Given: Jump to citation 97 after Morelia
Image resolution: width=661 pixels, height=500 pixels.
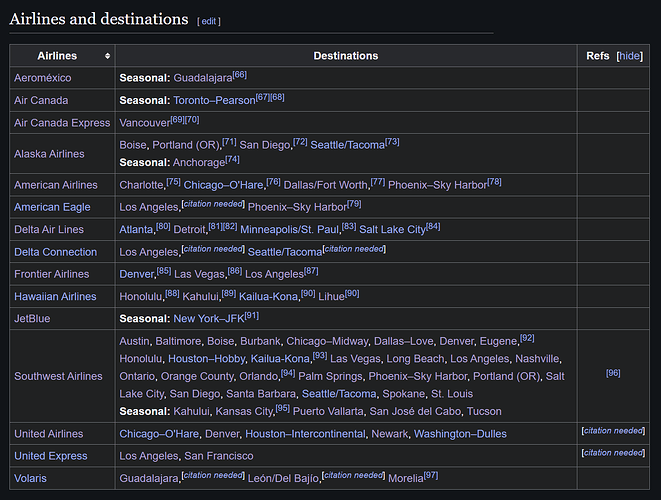Looking at the screenshot, I should pyautogui.click(x=431, y=475).
